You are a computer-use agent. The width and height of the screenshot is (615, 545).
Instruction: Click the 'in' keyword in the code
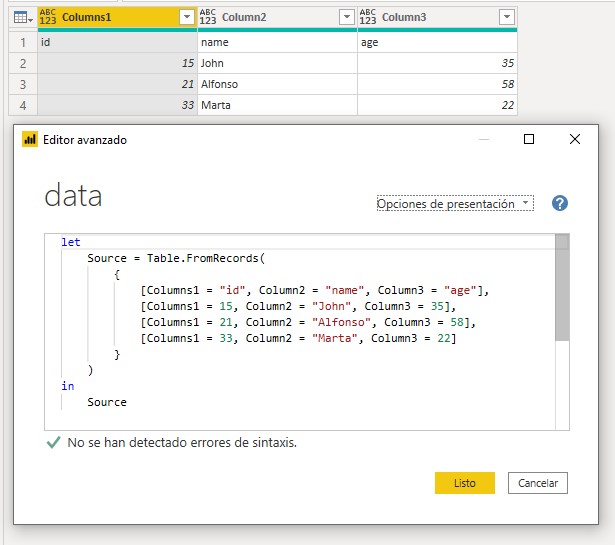[67, 386]
